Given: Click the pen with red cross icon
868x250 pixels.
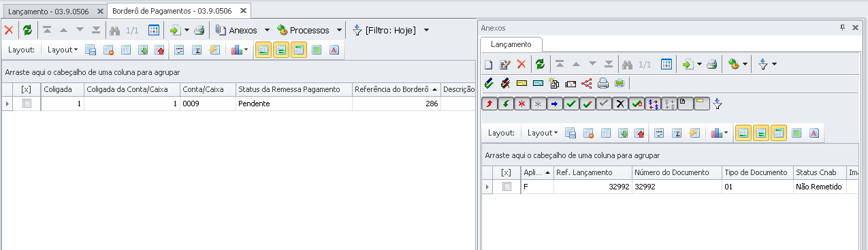Looking at the screenshot, I should click(x=505, y=84).
